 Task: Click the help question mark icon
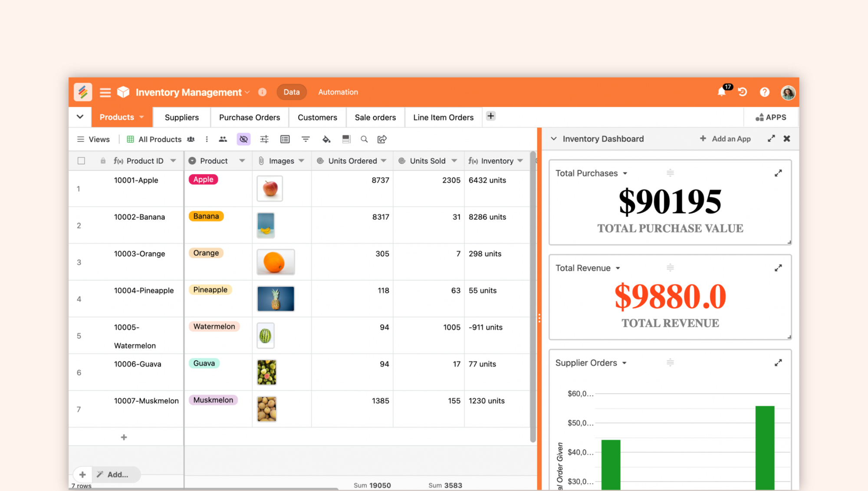[764, 92]
